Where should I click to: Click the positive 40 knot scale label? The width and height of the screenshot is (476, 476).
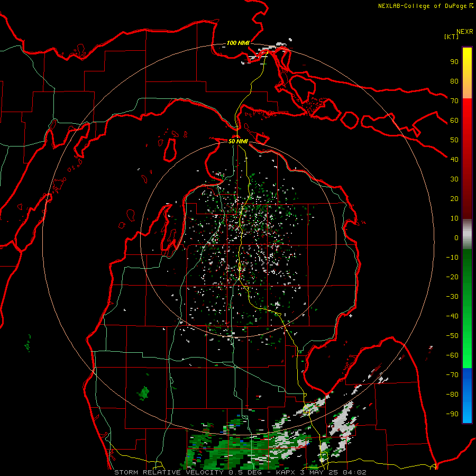(454, 159)
